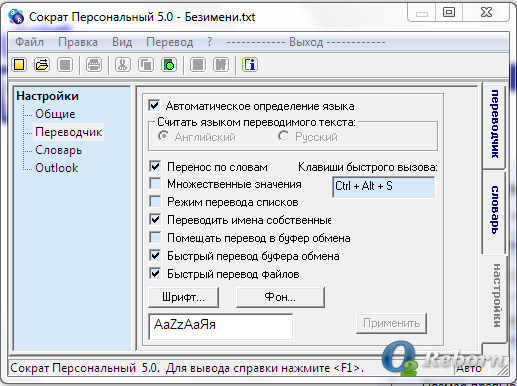Click the Выход menu item
The width and height of the screenshot is (517, 386).
tap(306, 42)
